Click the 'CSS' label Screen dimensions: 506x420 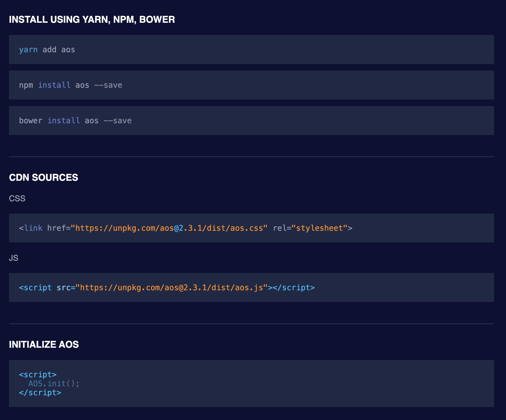(x=17, y=198)
